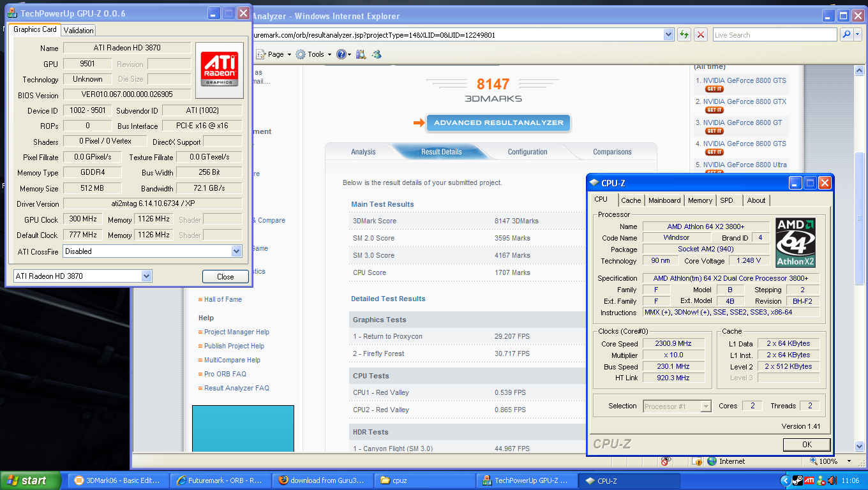Open the NVIDIA GeForce 8800 Ultra link
Viewport: 868px width, 490px height.
745,165
